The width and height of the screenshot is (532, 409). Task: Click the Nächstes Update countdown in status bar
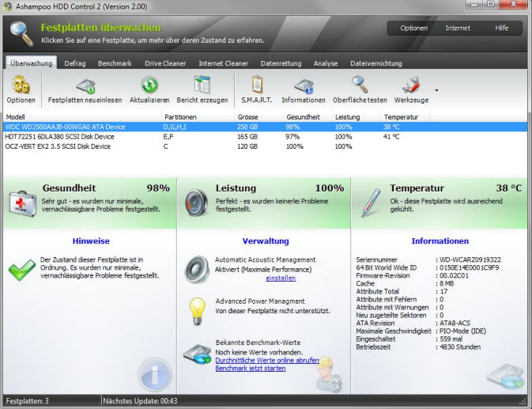[140, 401]
